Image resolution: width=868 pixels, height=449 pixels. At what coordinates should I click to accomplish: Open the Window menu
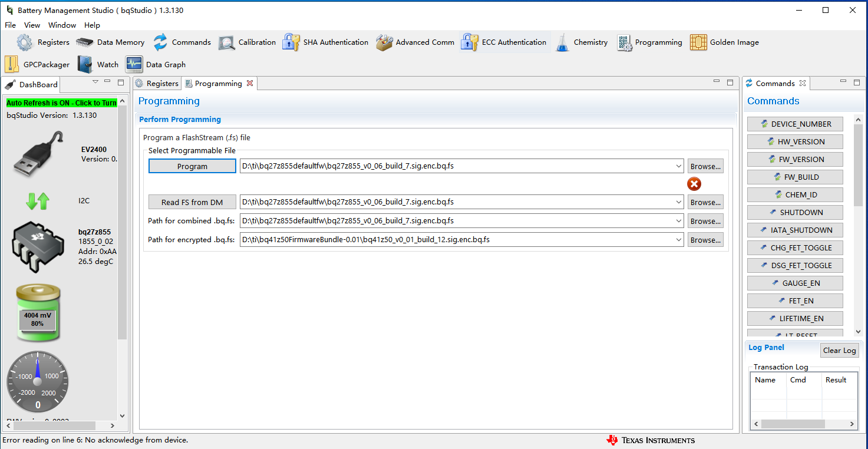pyautogui.click(x=62, y=25)
